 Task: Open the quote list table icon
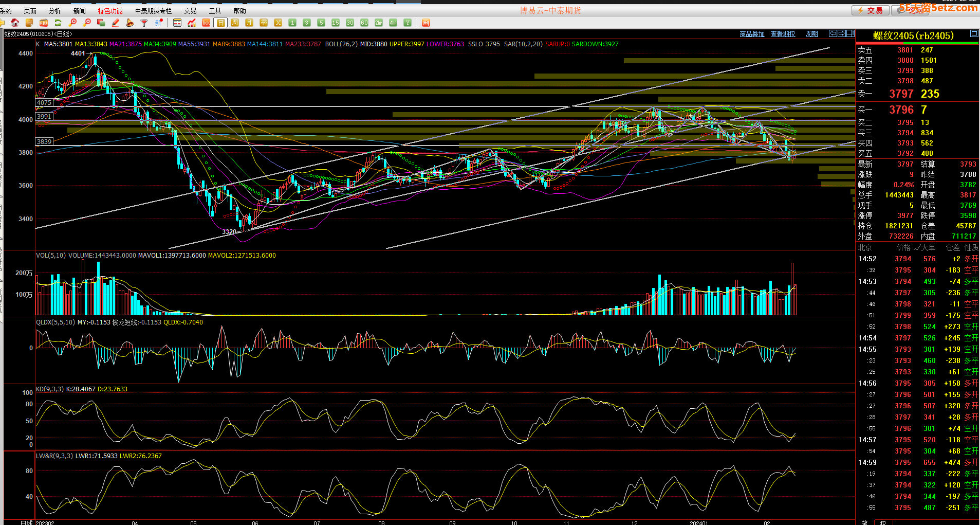click(177, 23)
